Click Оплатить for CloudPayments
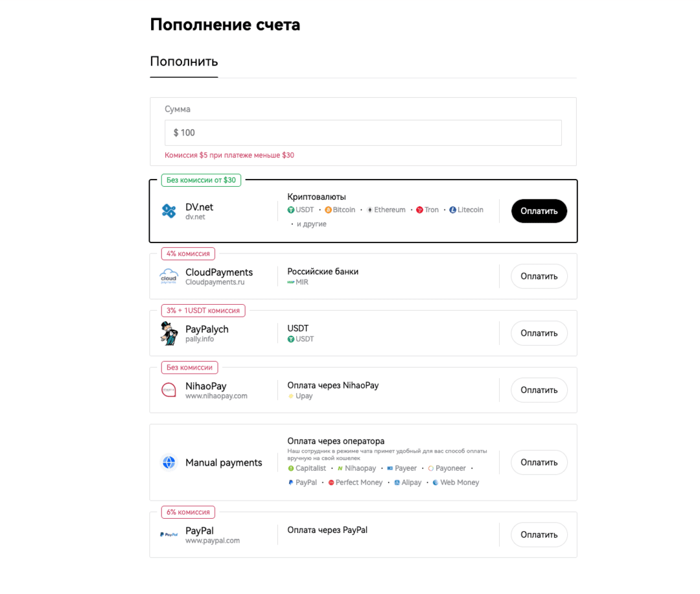 pos(539,276)
